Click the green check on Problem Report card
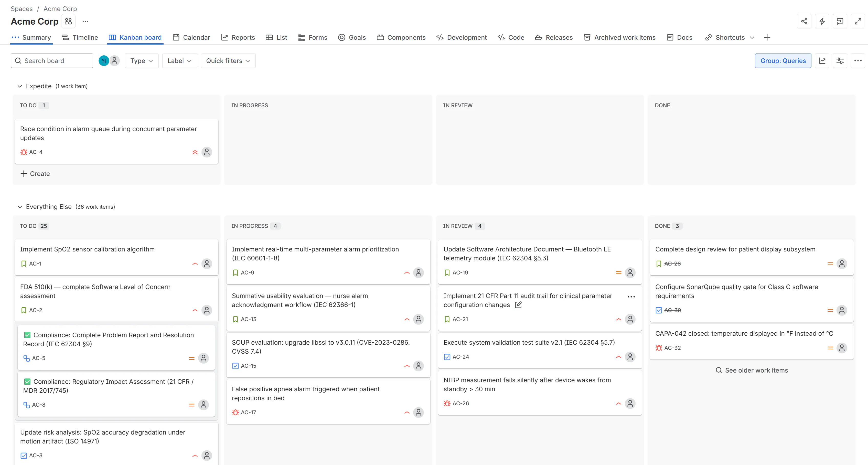 (x=27, y=335)
